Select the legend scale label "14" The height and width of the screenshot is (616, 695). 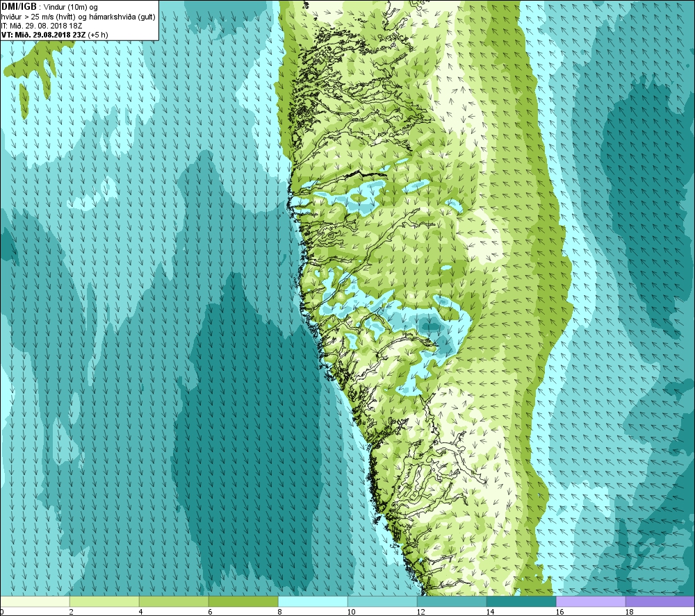[490, 612]
